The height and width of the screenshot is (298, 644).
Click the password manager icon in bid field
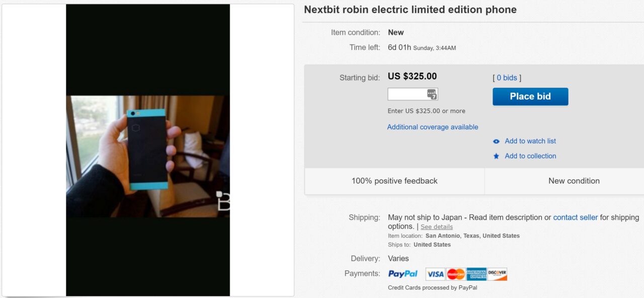[432, 94]
